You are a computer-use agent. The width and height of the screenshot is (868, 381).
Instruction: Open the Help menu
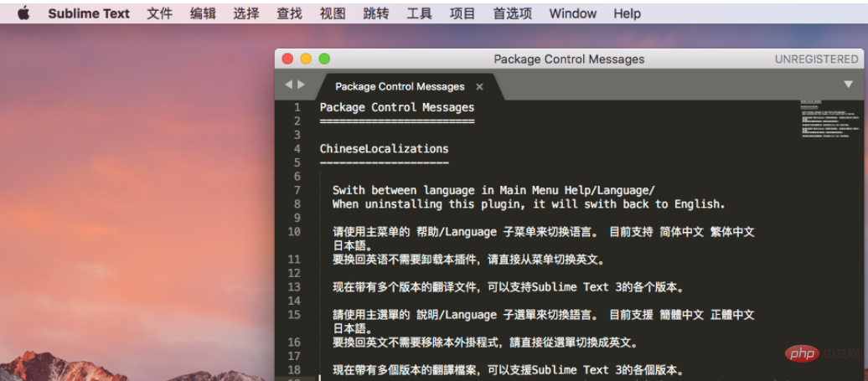click(x=628, y=14)
